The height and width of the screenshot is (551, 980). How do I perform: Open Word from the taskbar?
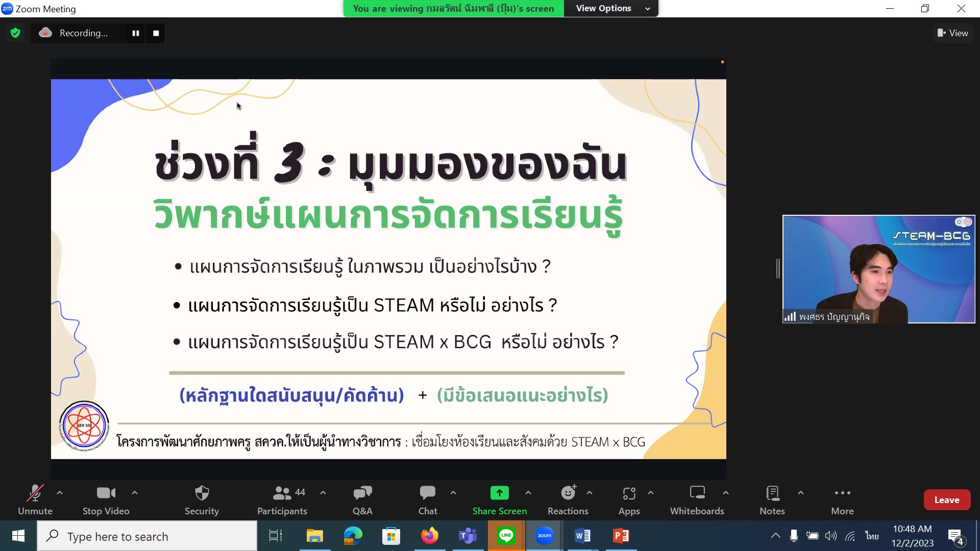click(583, 536)
